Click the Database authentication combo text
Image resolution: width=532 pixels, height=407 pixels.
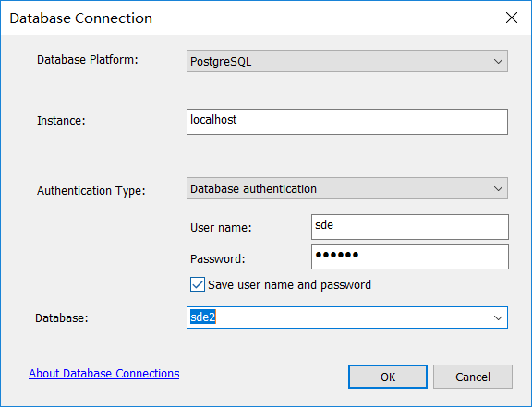pos(253,188)
